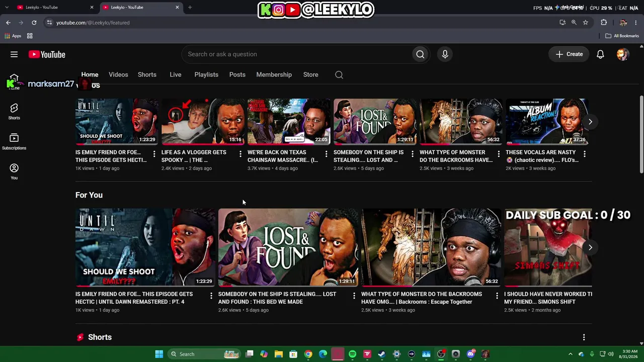Search within the Leekylo channel
This screenshot has width=644, height=362.
(x=339, y=75)
